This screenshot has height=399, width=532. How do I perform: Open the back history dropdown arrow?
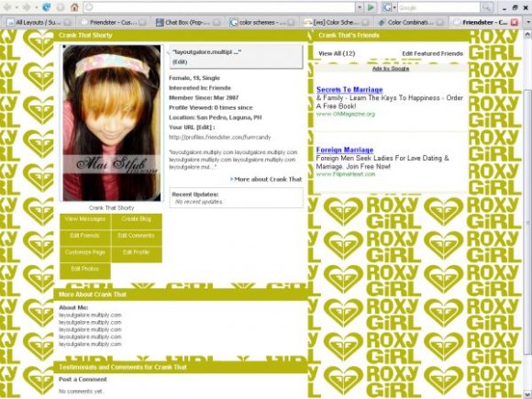16,7
